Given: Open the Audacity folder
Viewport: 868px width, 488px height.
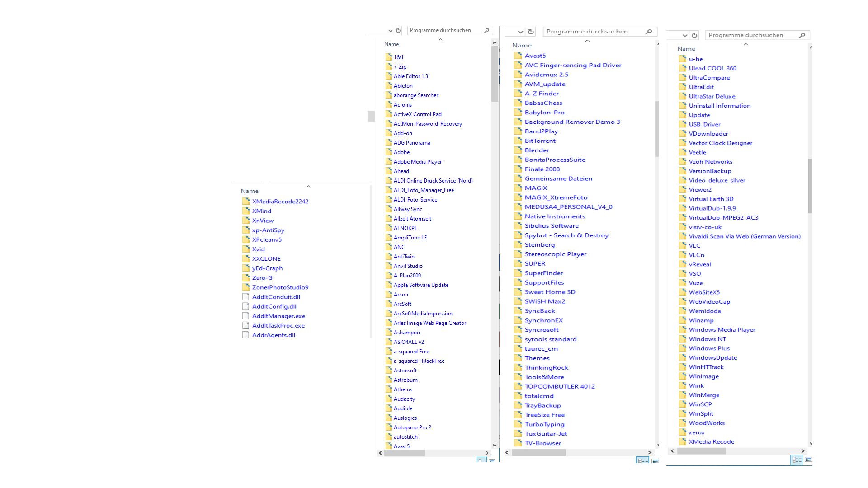Looking at the screenshot, I should pyautogui.click(x=404, y=399).
